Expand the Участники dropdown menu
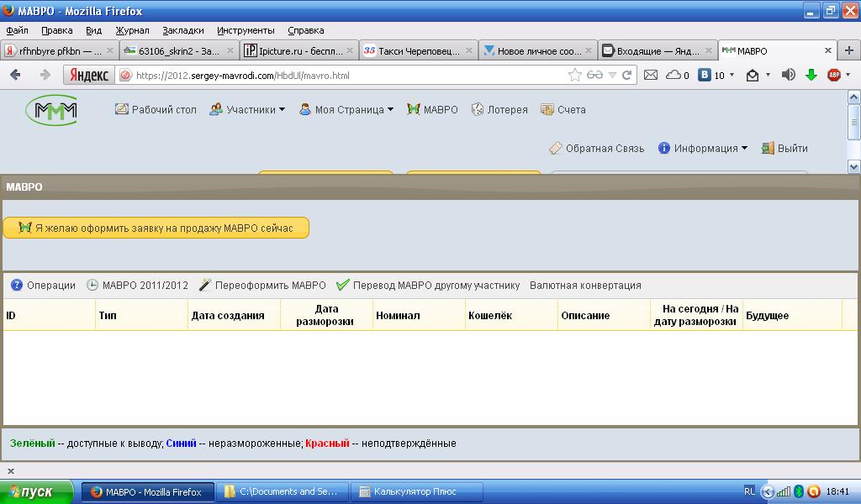Screen dimensions: 861x504 tap(248, 110)
